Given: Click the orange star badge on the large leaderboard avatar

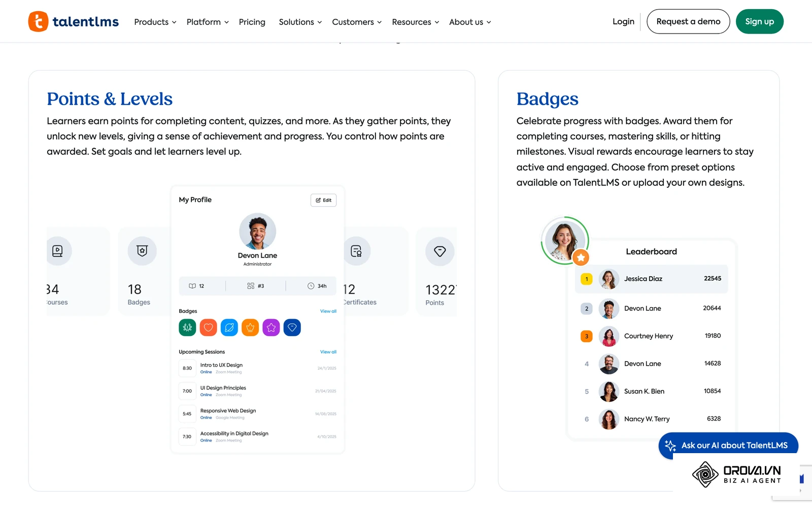Looking at the screenshot, I should pyautogui.click(x=581, y=258).
